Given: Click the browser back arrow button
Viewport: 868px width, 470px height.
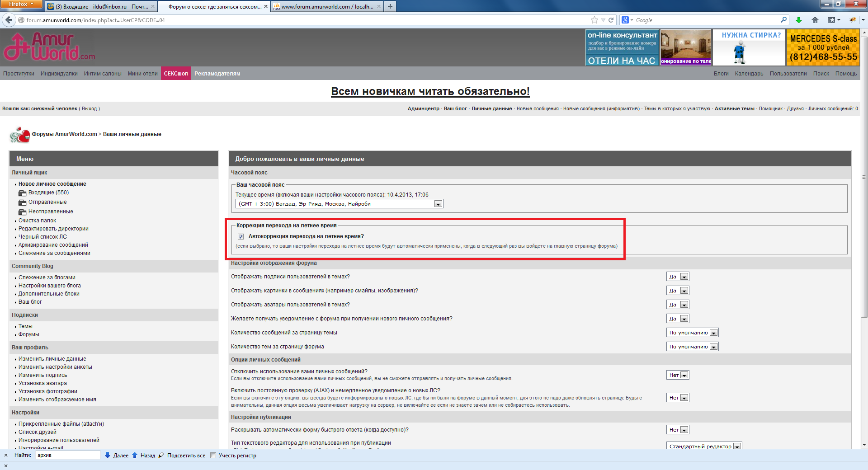Looking at the screenshot, I should pos(9,20).
